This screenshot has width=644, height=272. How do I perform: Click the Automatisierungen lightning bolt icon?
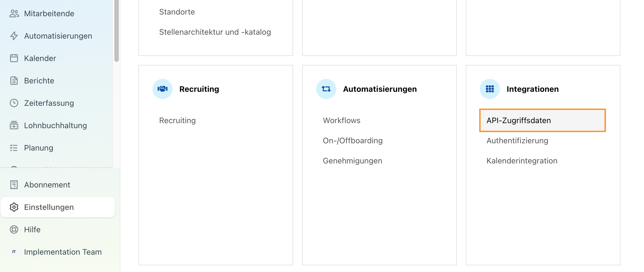pyautogui.click(x=14, y=36)
